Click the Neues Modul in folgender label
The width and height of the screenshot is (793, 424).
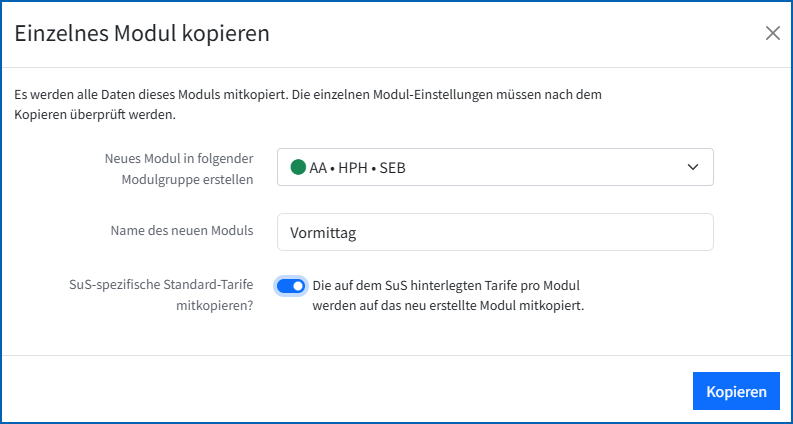(178, 158)
